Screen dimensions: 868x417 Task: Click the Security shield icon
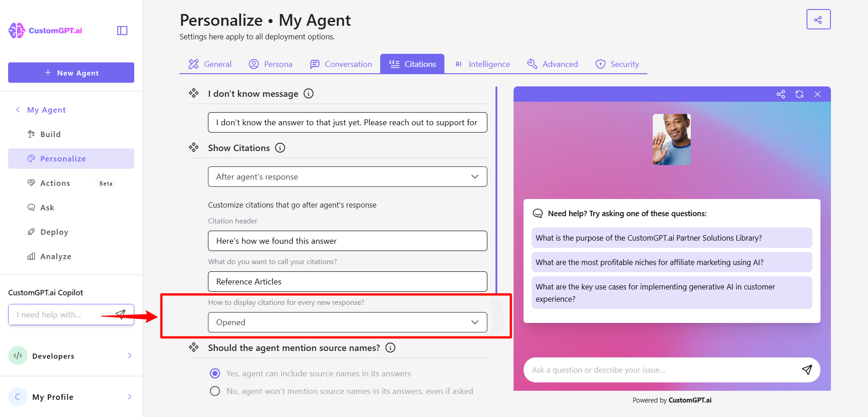[600, 64]
